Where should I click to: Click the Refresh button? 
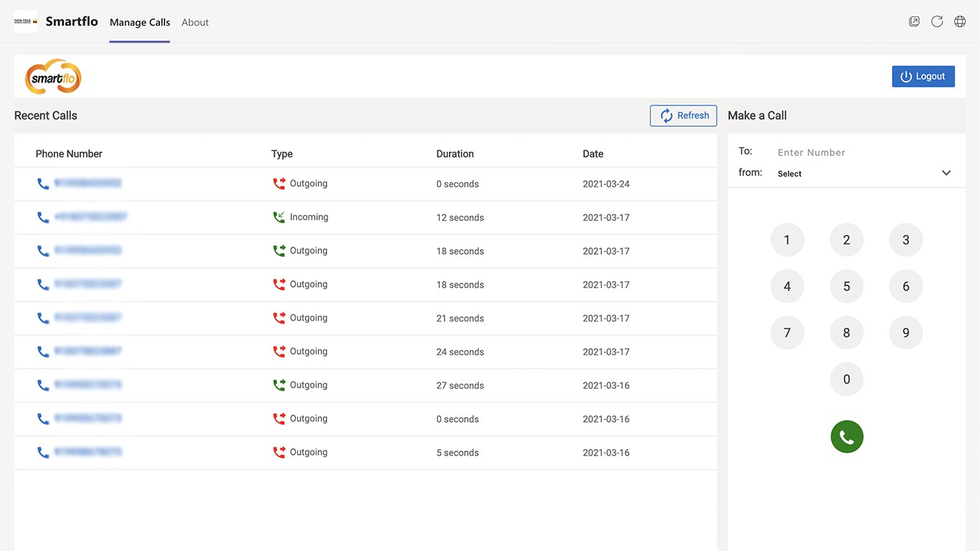click(x=683, y=116)
